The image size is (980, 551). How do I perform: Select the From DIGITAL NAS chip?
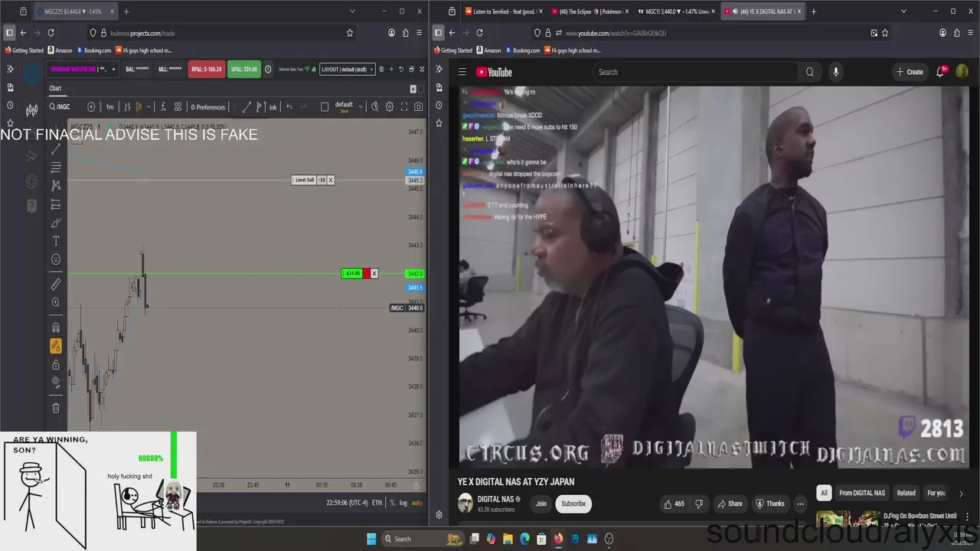tap(861, 493)
